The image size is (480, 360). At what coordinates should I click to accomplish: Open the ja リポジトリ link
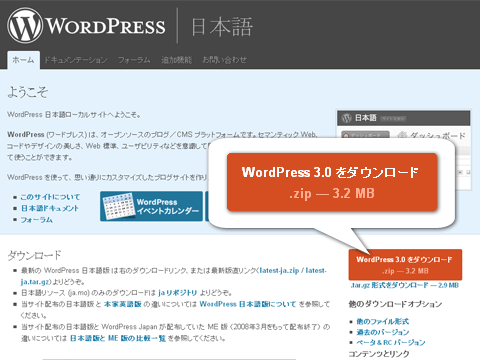178,293
